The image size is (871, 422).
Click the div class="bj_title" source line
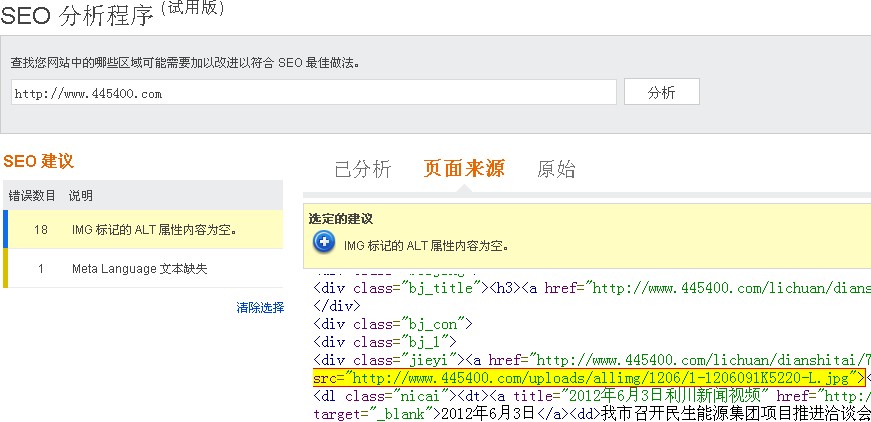coord(590,289)
